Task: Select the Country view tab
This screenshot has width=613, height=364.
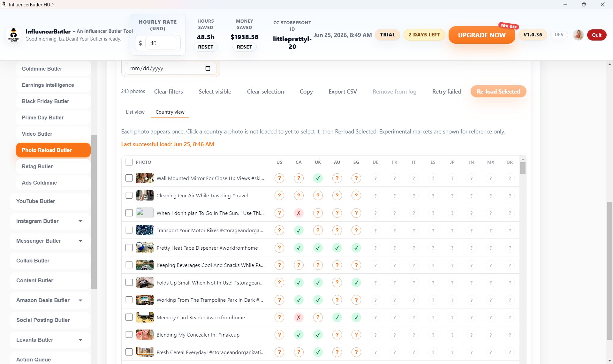Action: tap(170, 112)
